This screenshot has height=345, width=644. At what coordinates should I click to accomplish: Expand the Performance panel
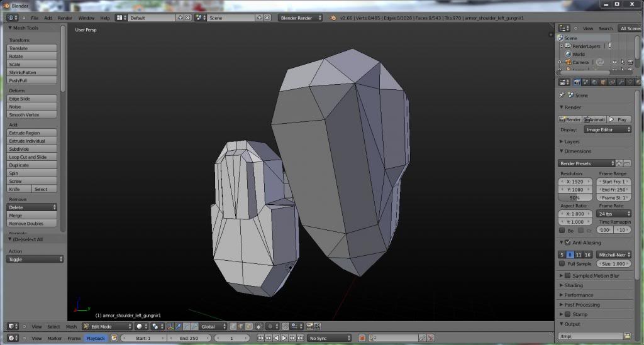point(562,295)
